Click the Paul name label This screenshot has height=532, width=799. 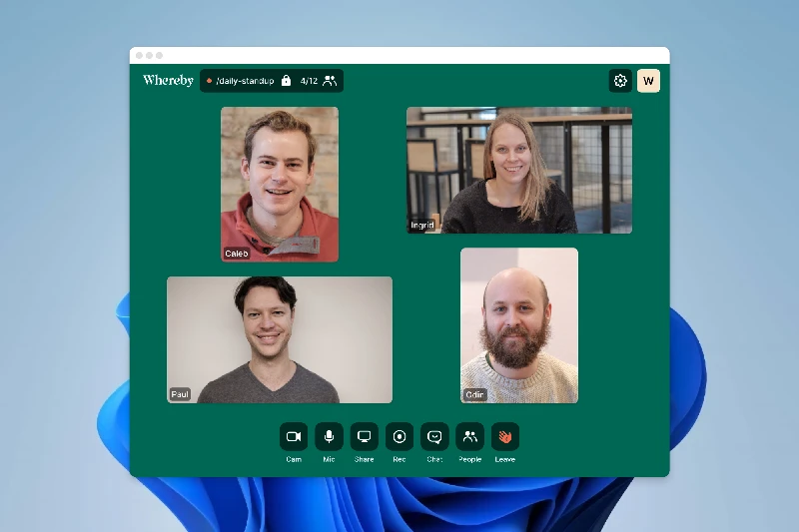tap(180, 394)
